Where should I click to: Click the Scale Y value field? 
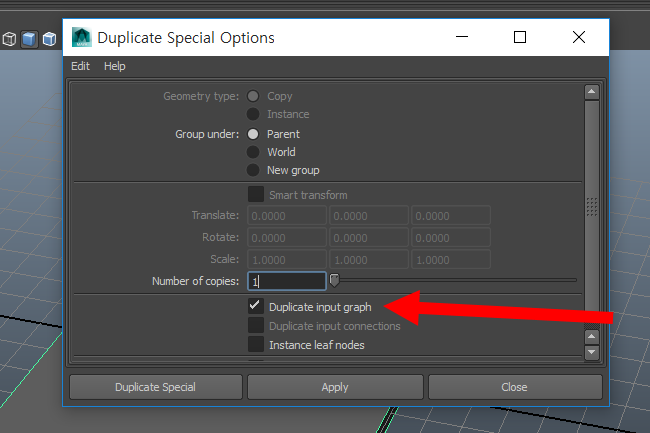tap(369, 259)
